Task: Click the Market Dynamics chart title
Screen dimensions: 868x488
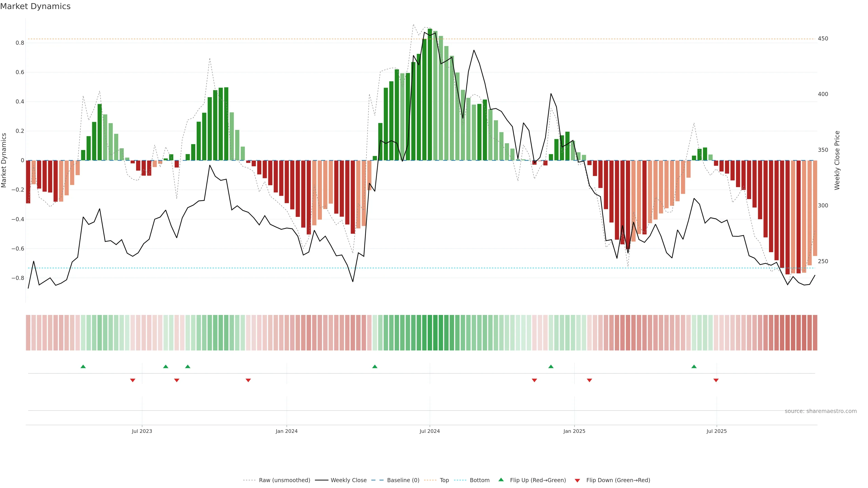Action: coord(35,6)
